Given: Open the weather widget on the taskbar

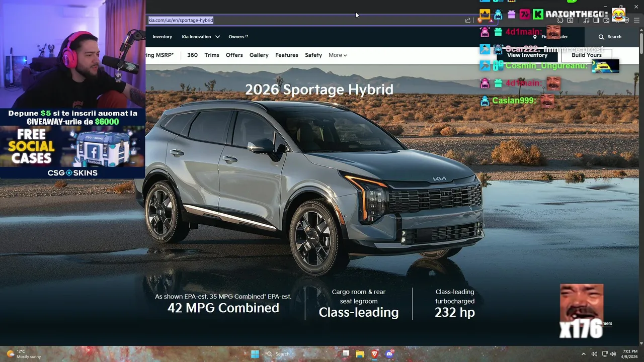Looking at the screenshot, I should [23, 354].
